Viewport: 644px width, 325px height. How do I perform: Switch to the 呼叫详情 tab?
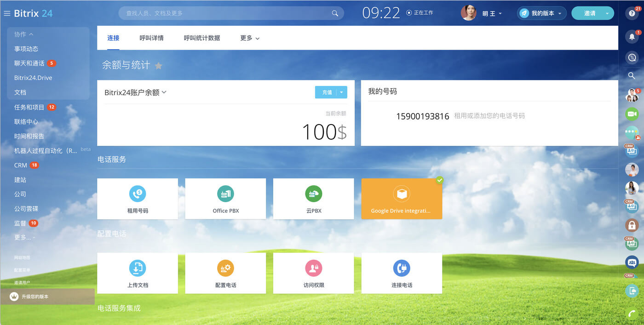[152, 38]
